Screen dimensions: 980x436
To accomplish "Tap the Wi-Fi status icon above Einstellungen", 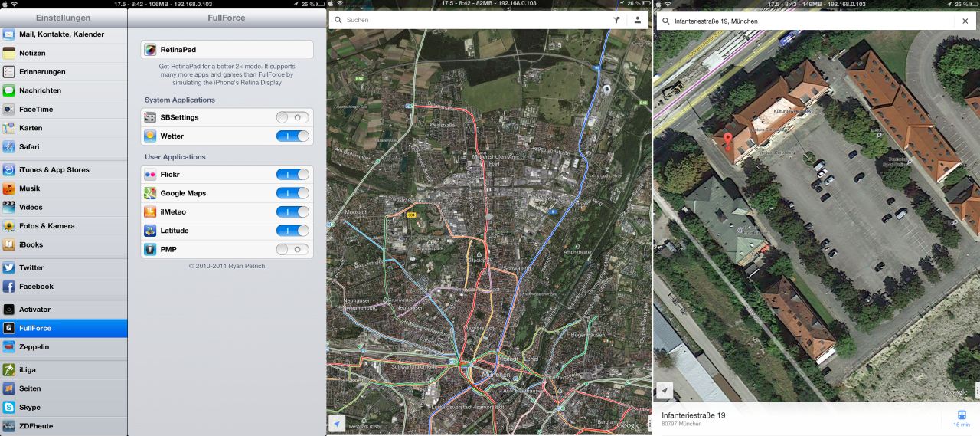I will (x=14, y=4).
